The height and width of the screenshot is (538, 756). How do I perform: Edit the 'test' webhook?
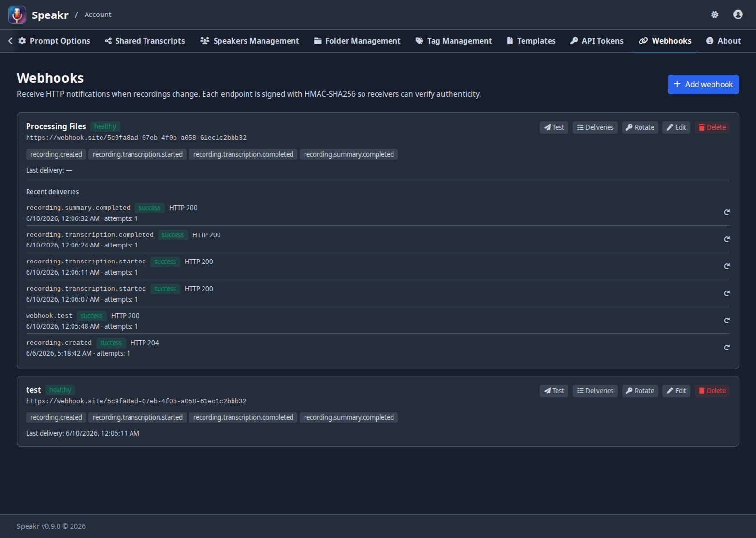[x=676, y=391]
